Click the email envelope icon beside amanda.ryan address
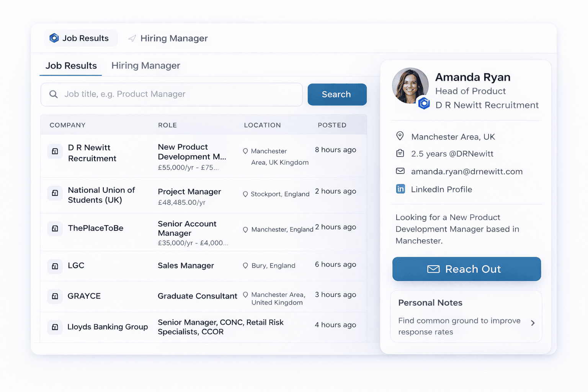588x392 pixels. click(400, 171)
